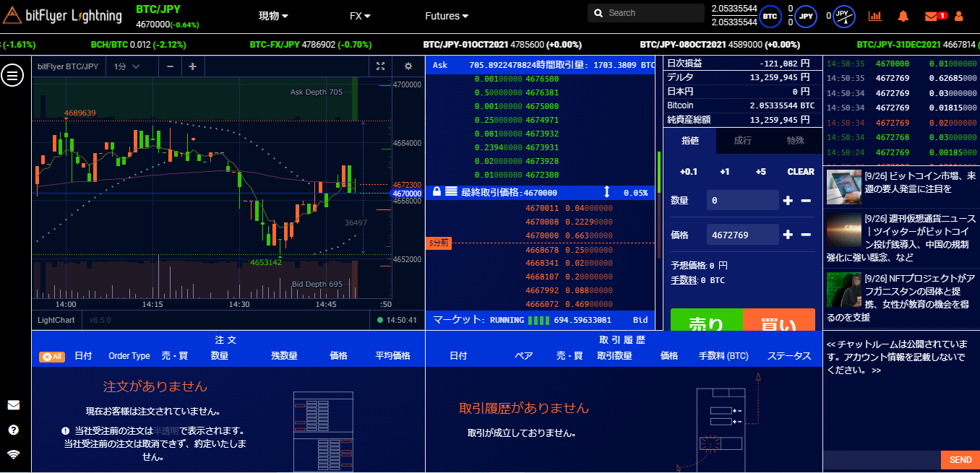Open the mail icon in left sidebar
980x473 pixels.
13,405
